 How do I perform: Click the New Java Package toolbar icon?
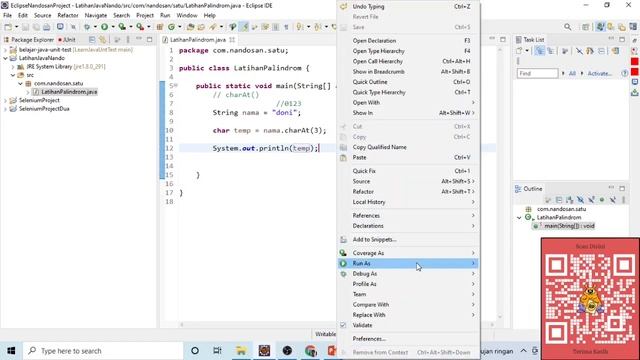click(160, 27)
